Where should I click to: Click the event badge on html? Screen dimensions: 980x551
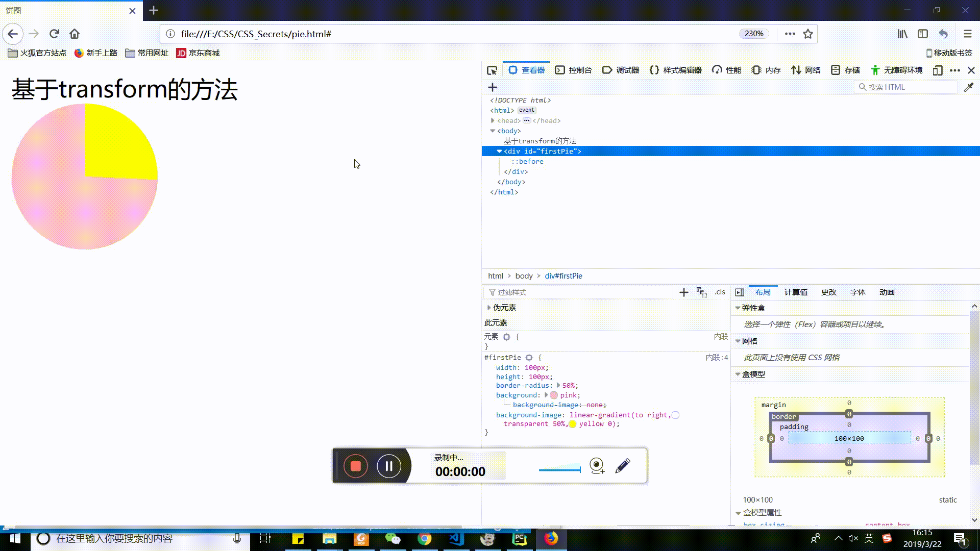coord(527,110)
